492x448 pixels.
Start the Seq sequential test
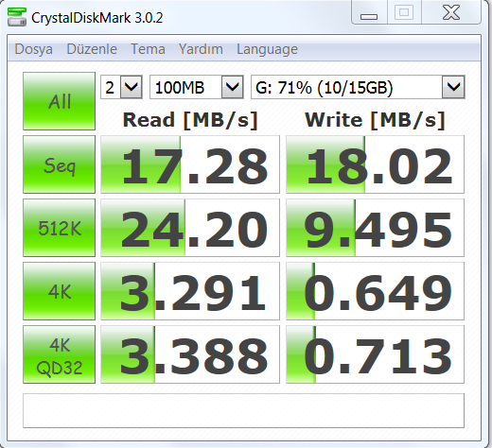[x=59, y=164]
